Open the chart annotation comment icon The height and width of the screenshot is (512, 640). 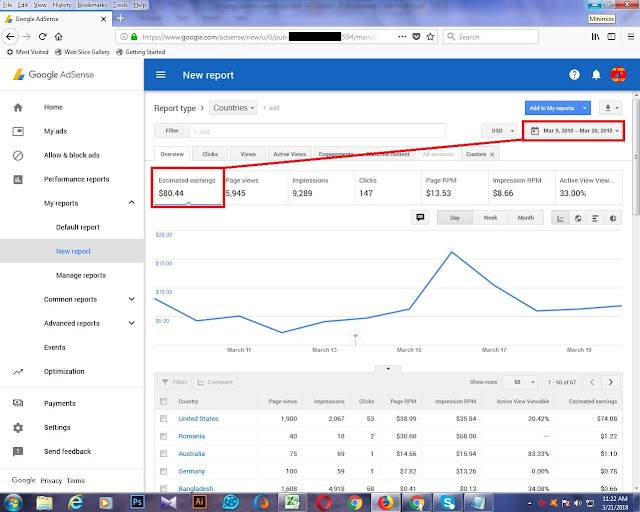coord(420,218)
